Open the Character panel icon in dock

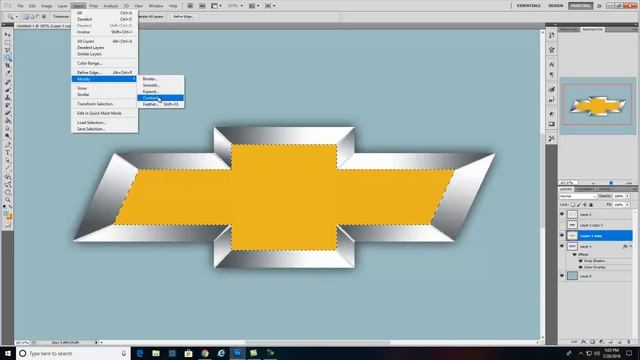click(551, 64)
